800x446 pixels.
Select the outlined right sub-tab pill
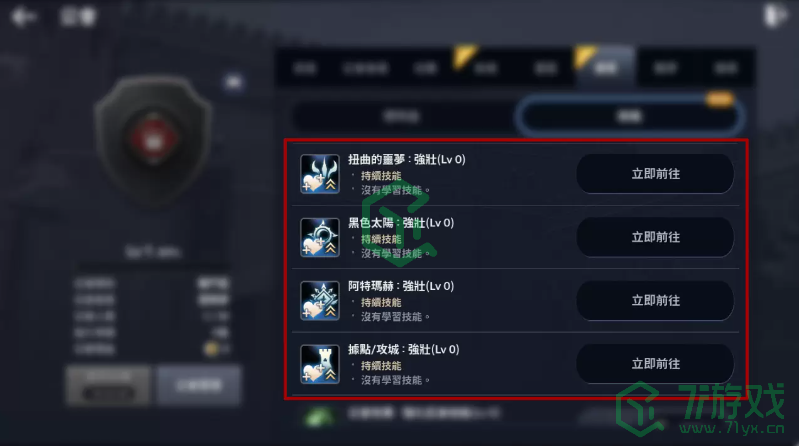[629, 117]
